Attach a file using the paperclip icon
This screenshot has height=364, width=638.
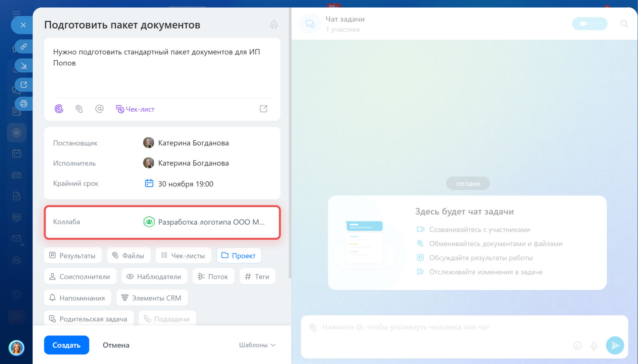[79, 109]
